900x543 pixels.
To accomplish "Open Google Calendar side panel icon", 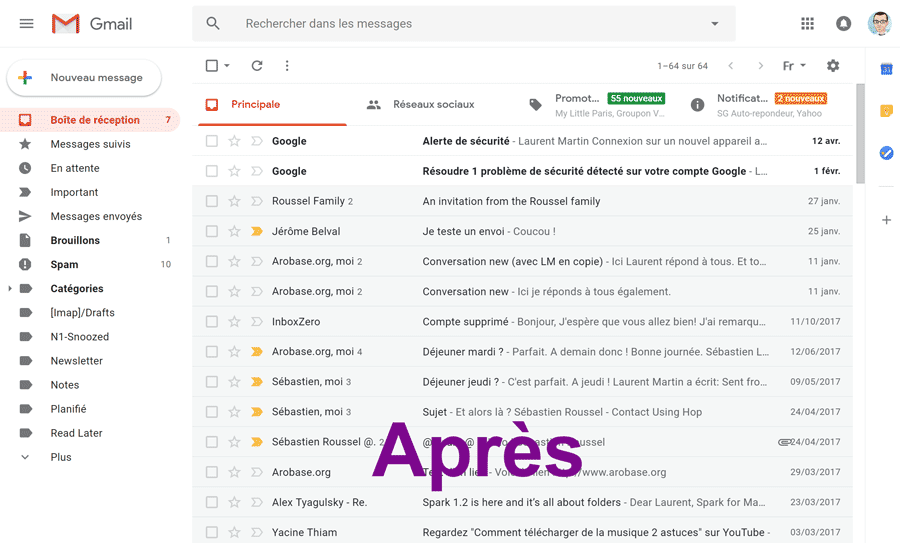I will tap(886, 69).
